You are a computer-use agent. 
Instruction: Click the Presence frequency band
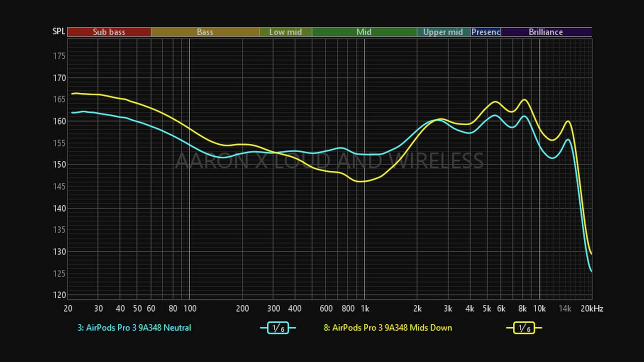[x=486, y=32]
